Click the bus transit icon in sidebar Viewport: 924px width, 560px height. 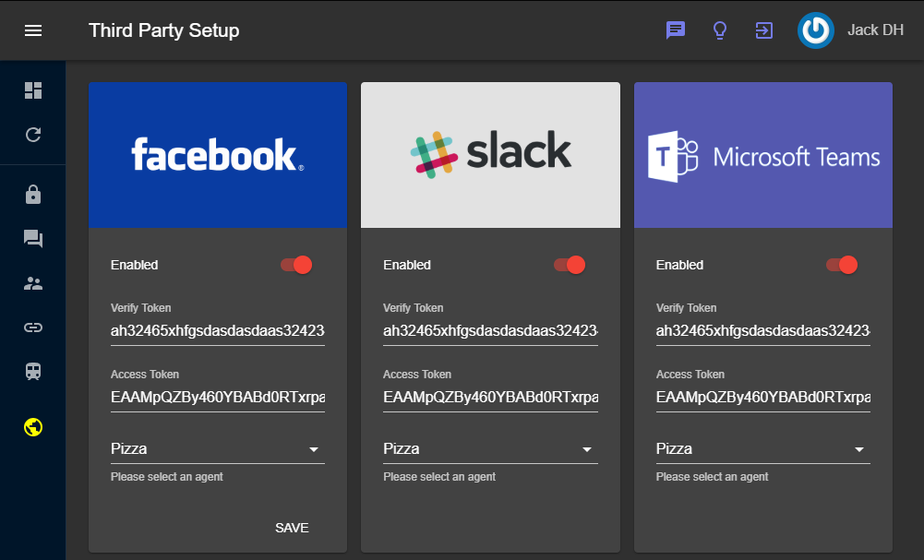33,372
